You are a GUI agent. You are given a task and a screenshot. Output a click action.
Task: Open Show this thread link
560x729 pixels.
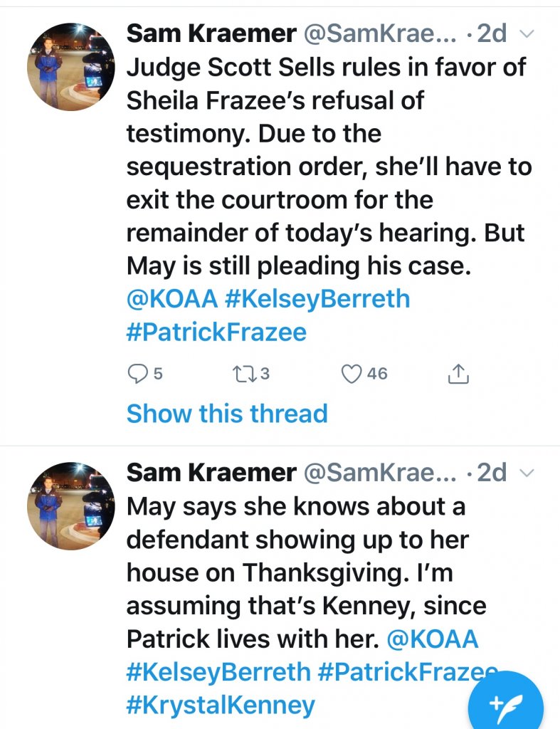tap(227, 413)
